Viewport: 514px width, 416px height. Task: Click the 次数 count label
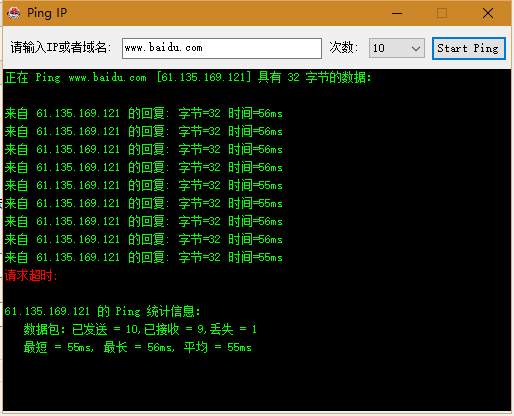pyautogui.click(x=344, y=48)
